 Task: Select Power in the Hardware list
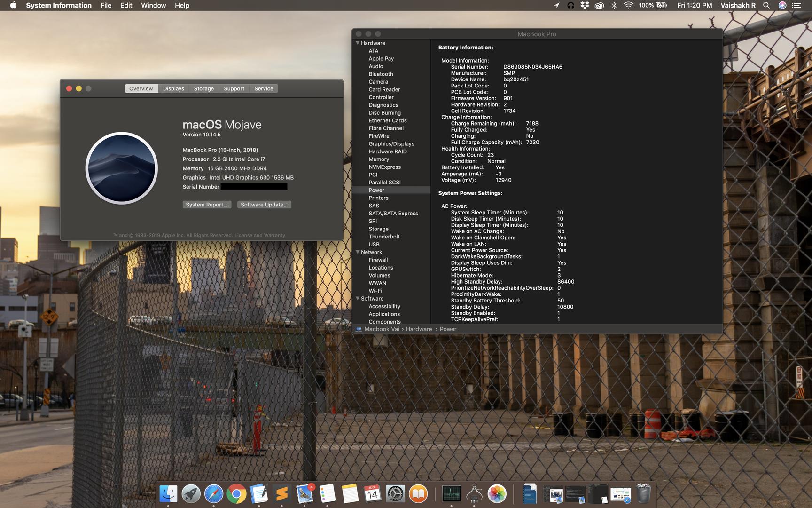[391, 190]
